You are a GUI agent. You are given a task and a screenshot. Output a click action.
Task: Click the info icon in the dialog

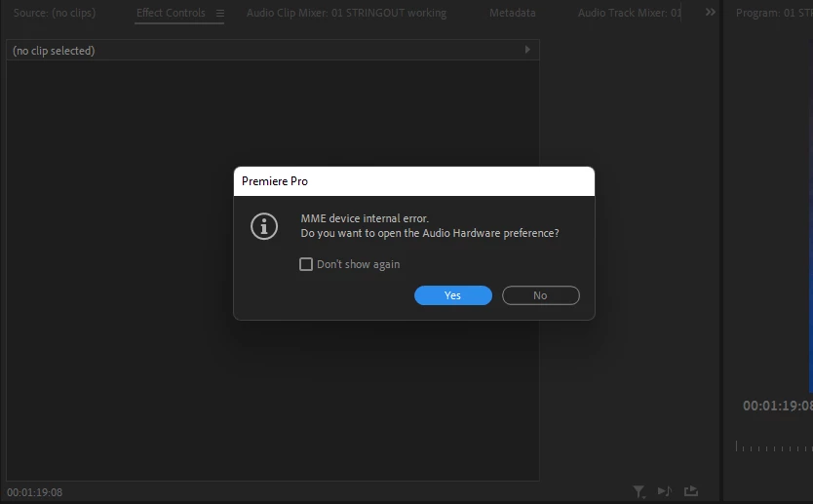[264, 226]
